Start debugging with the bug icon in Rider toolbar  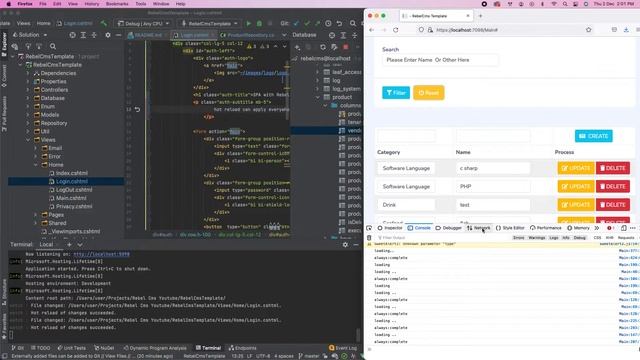(259, 24)
